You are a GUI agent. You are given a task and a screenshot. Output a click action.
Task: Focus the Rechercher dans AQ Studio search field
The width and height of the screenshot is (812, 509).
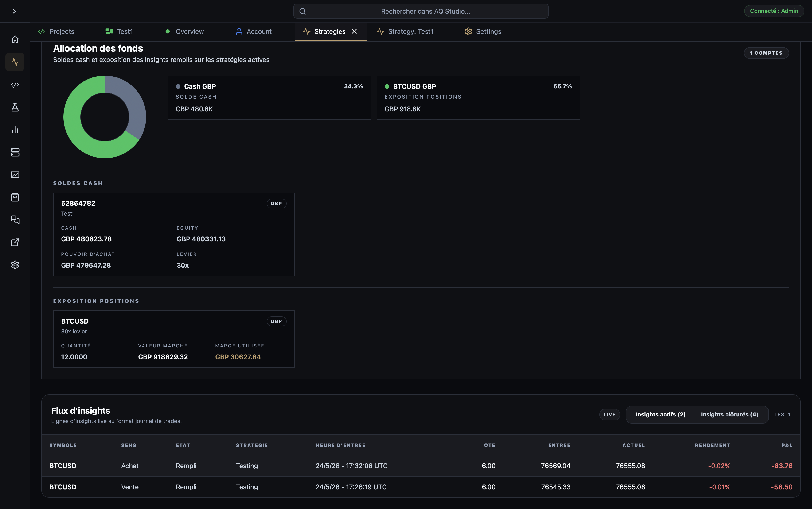point(421,11)
